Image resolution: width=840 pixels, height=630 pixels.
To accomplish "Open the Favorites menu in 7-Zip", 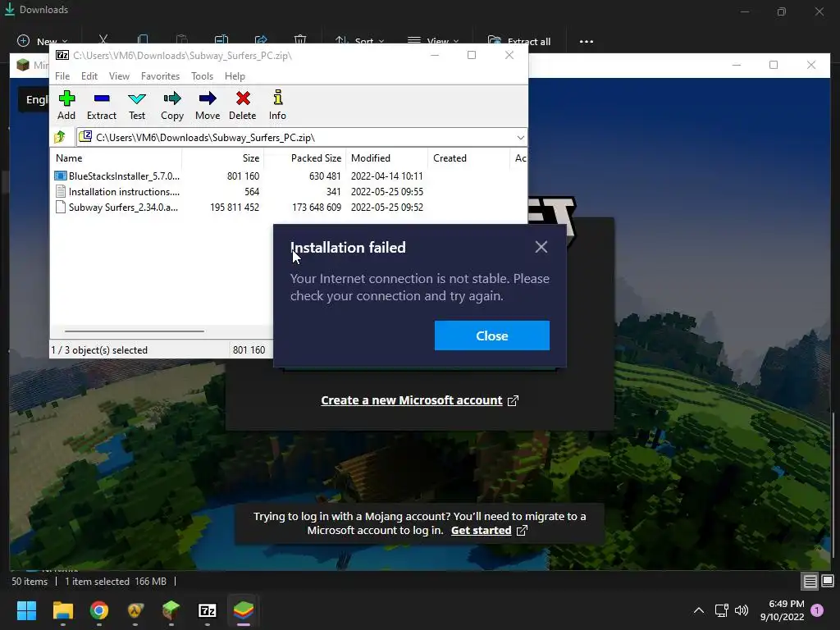I will (x=160, y=76).
